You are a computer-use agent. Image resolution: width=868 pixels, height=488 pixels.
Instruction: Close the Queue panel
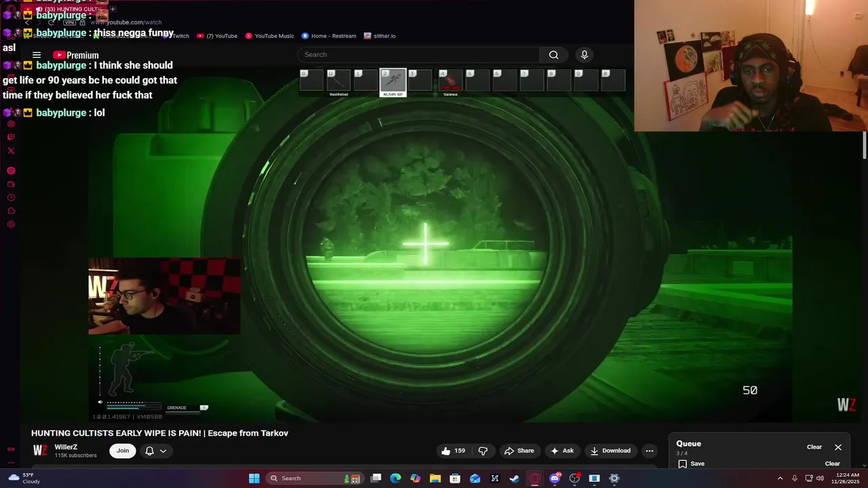[838, 447]
